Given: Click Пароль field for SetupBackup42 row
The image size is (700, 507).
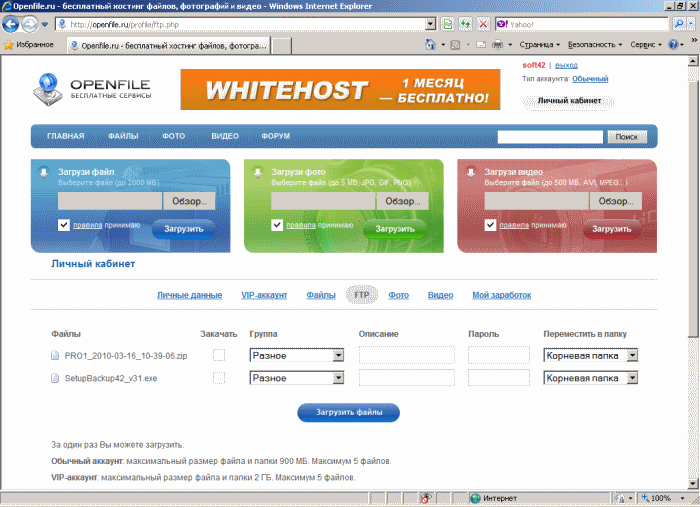Looking at the screenshot, I should pos(499,378).
